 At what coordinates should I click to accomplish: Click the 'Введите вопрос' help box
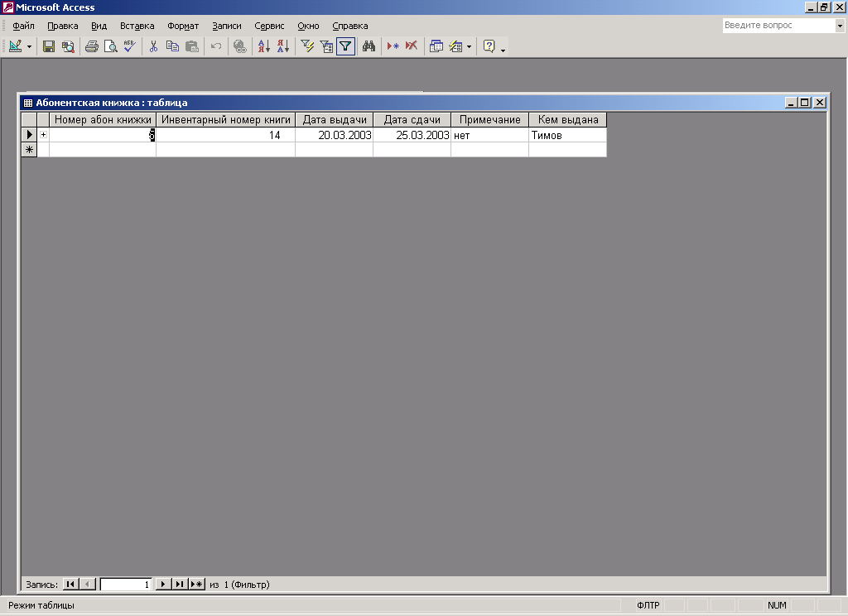coord(778,26)
